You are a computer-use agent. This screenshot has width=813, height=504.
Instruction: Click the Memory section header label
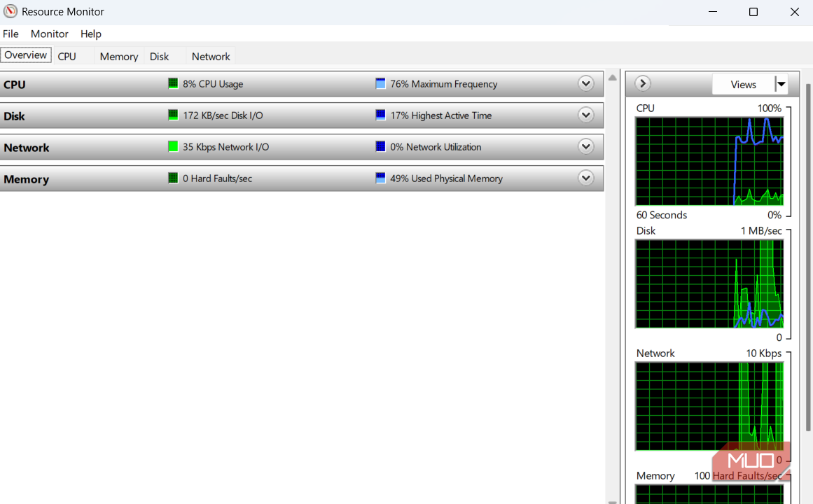[x=26, y=179]
